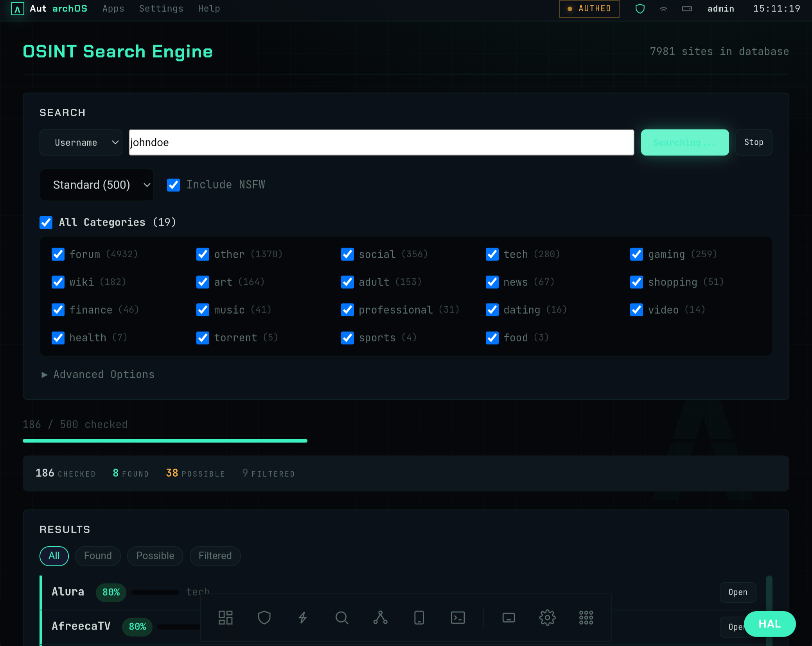Open the Standard (500) scan size dropdown
The image size is (812, 646).
[x=97, y=185]
